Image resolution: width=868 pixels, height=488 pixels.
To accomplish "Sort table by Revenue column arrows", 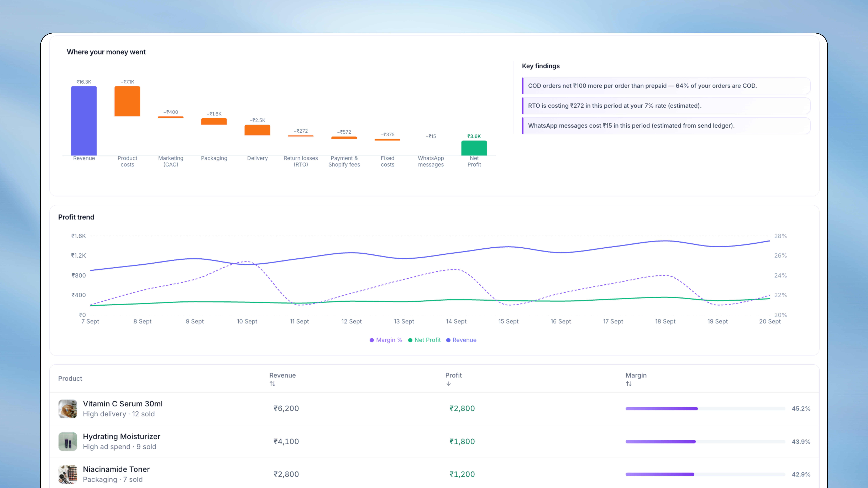I will [272, 384].
